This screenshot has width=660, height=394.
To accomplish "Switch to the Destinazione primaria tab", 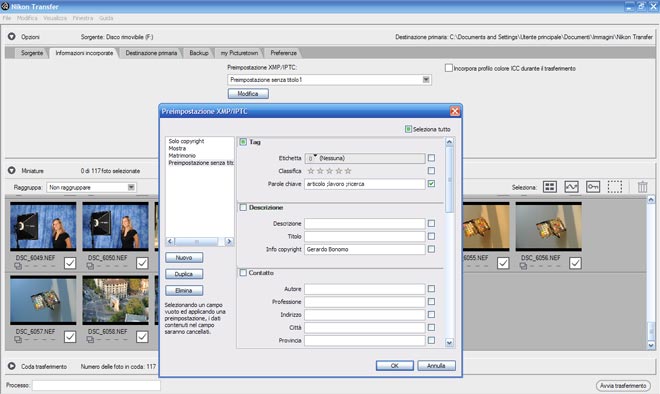I will (x=151, y=53).
